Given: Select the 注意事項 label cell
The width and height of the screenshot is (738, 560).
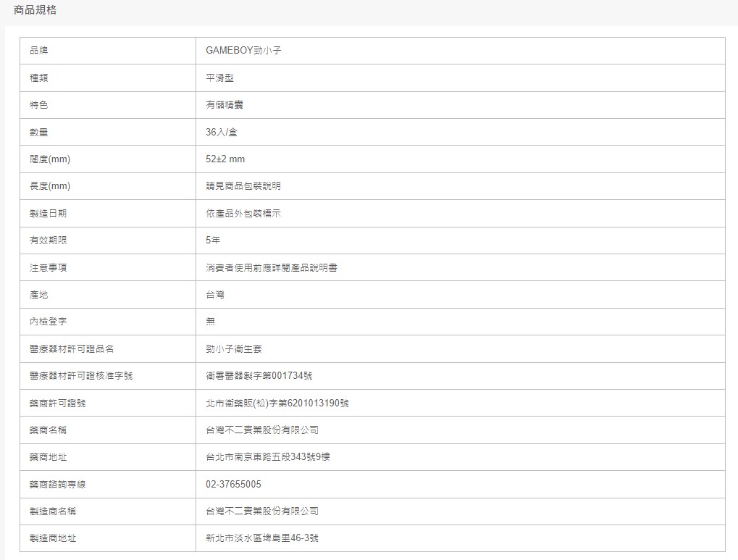Looking at the screenshot, I should point(108,267).
